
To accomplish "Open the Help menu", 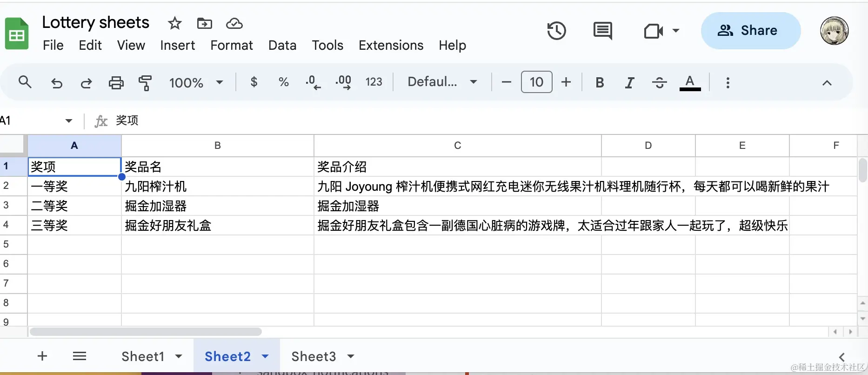I will click(x=452, y=45).
